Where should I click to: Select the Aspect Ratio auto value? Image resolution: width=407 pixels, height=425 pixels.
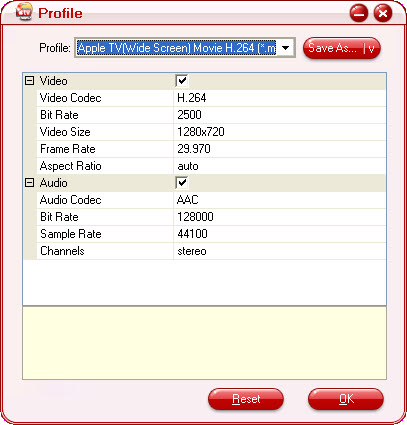280,166
